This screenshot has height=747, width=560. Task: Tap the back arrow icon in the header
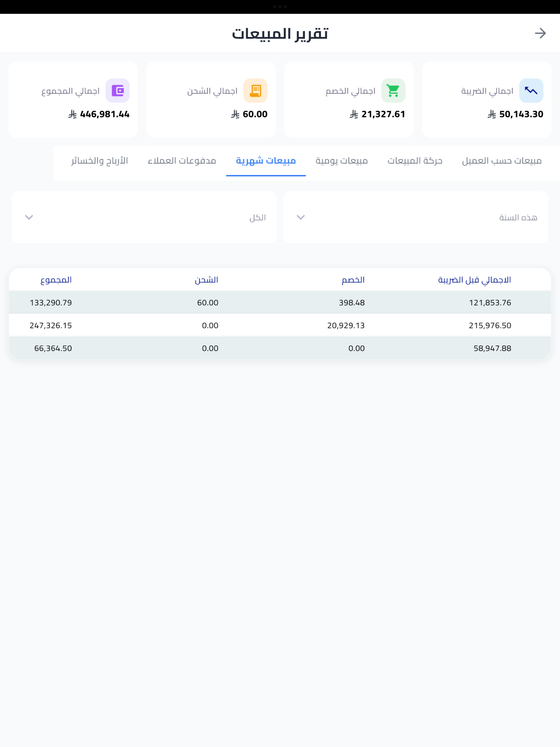540,33
